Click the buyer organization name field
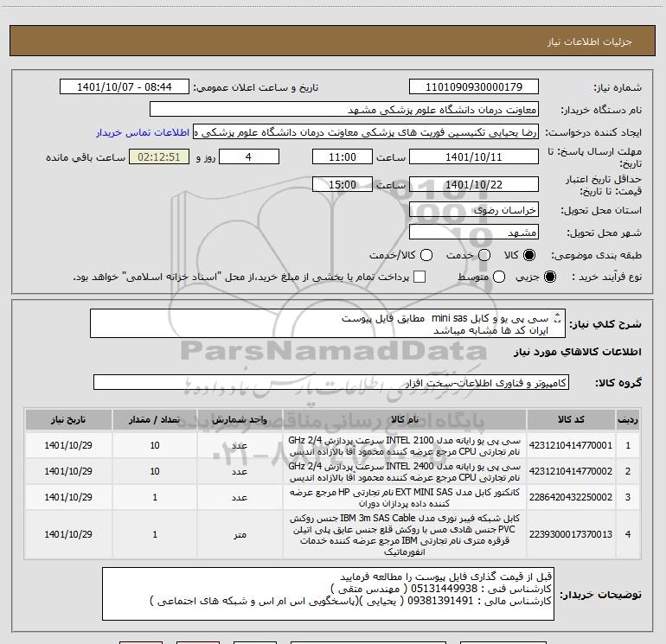 pos(344,109)
